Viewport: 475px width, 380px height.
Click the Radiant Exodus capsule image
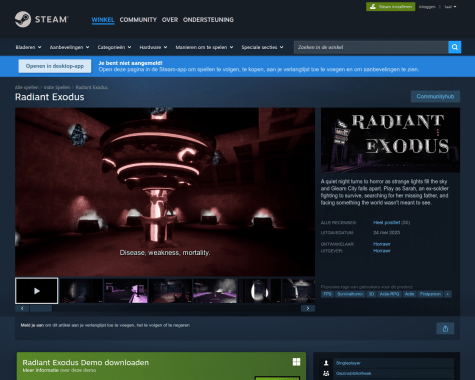click(x=390, y=140)
